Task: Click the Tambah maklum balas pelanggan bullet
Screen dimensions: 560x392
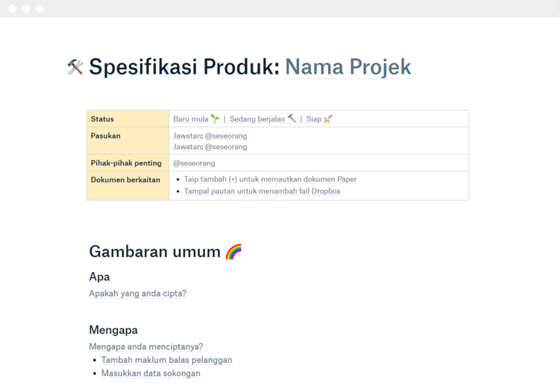Action: pyautogui.click(x=166, y=360)
